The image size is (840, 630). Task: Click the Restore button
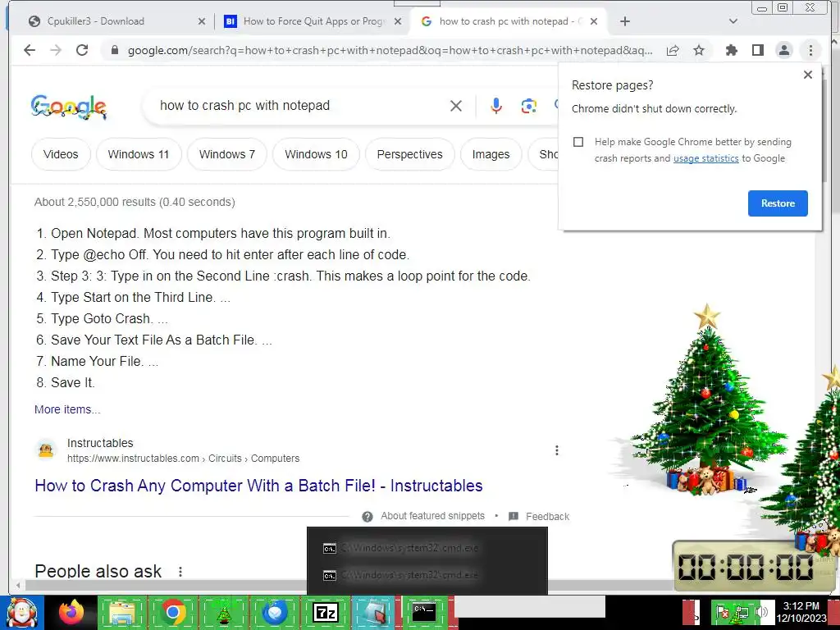point(778,203)
